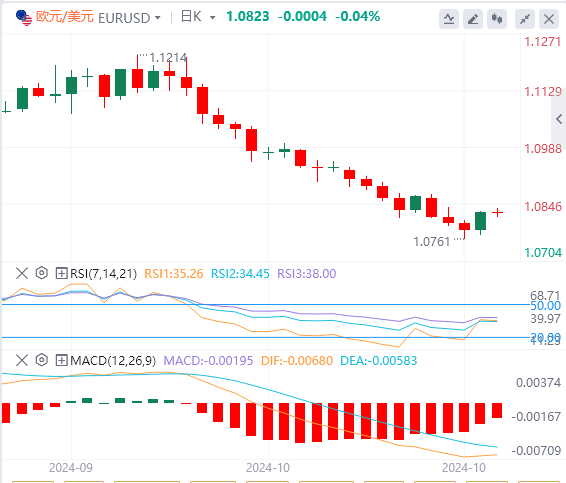Image resolution: width=566 pixels, height=483 pixels.
Task: Close the RSI indicator with X icon
Action: pos(22,273)
